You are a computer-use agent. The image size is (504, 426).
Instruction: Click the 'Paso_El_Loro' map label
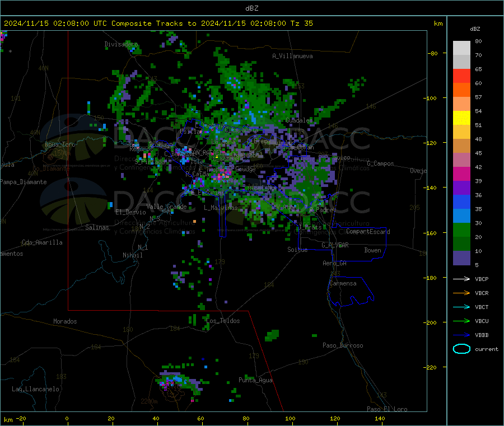387,409
